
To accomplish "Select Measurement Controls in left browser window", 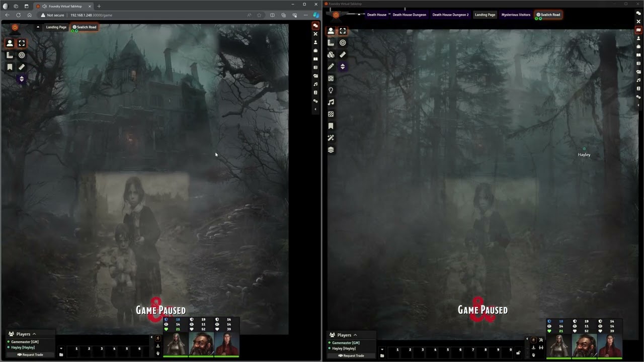I will point(10,55).
